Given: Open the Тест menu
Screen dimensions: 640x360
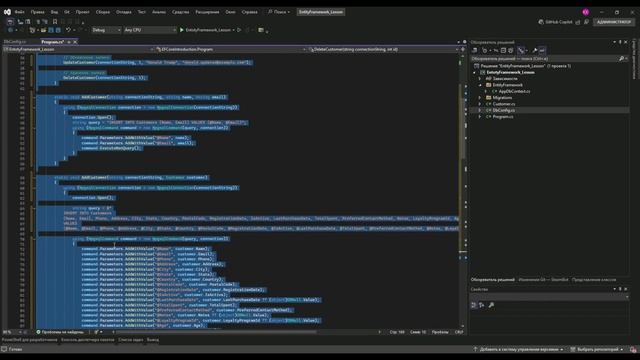Looking at the screenshot, I should (142, 12).
